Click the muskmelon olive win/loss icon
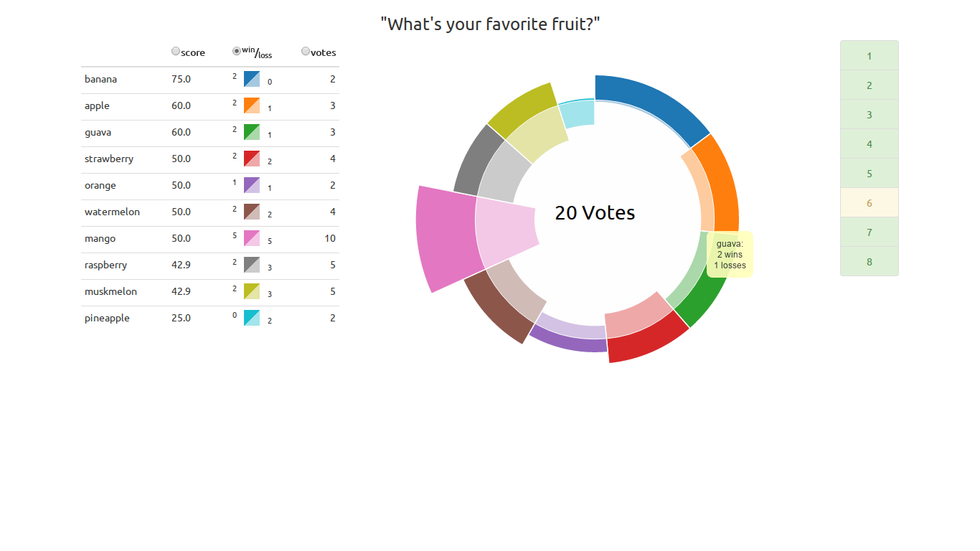 click(x=251, y=291)
